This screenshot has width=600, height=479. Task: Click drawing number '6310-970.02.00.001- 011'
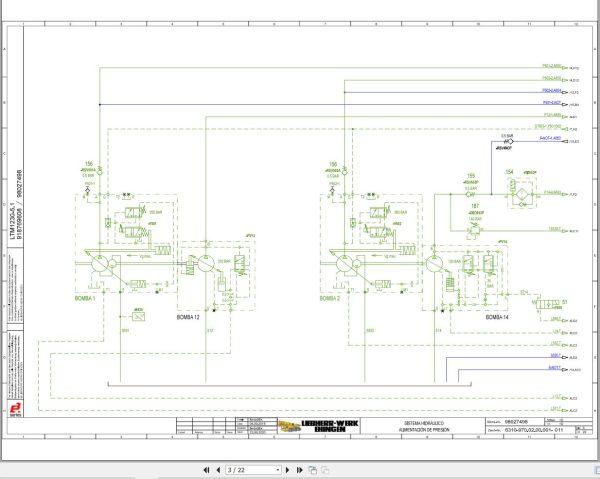click(534, 430)
